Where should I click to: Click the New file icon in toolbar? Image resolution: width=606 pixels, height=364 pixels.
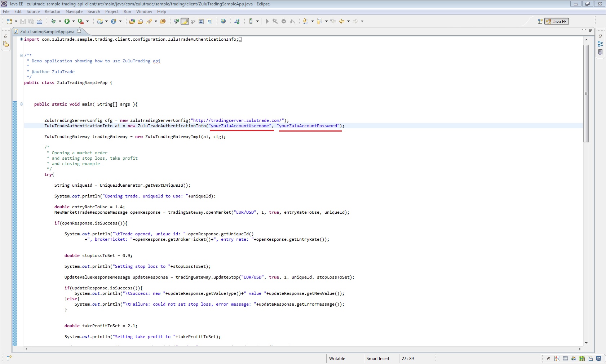9,22
